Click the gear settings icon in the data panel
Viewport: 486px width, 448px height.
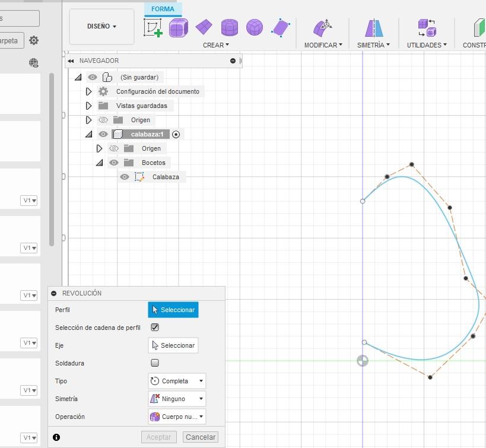(33, 40)
